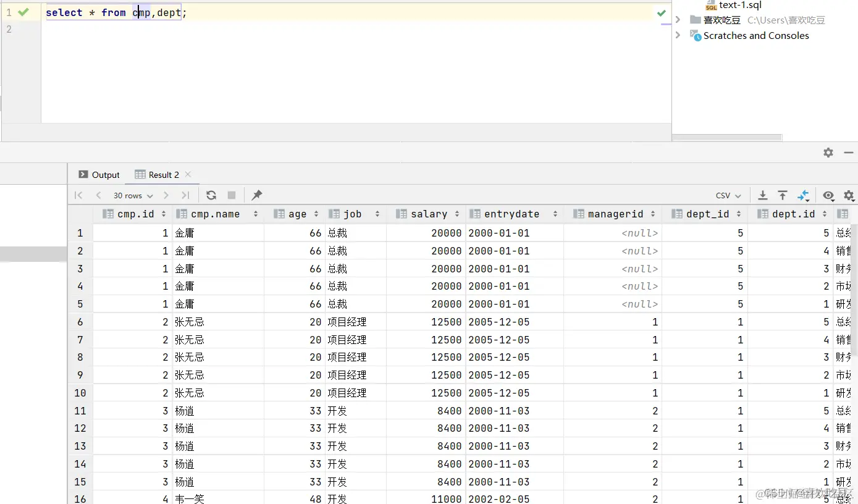Select row number 11 in grid
858x504 pixels.
click(x=80, y=411)
